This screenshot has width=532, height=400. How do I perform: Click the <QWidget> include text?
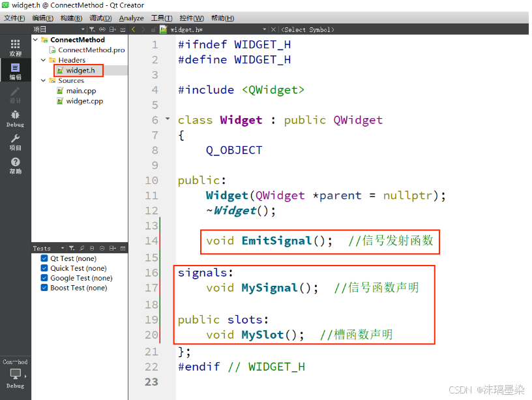(x=273, y=90)
